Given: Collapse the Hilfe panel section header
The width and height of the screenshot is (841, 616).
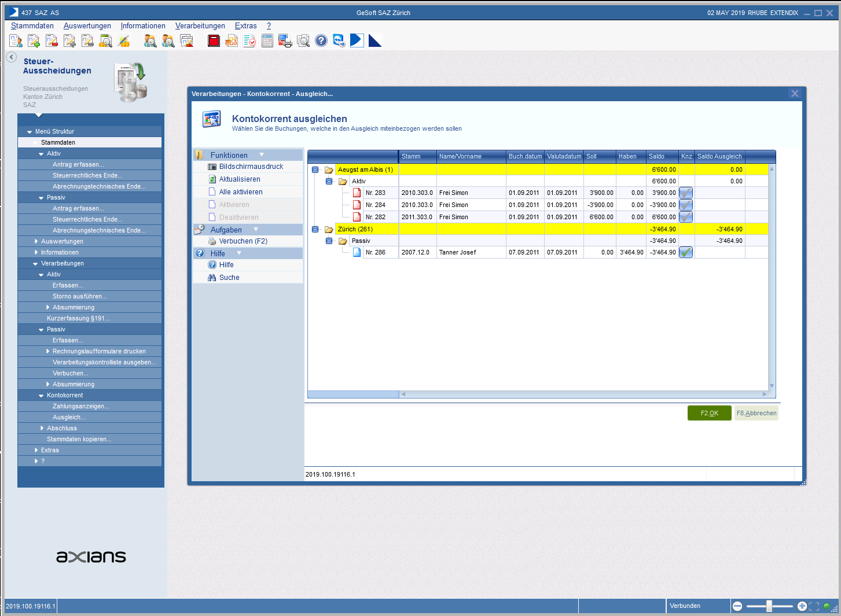Looking at the screenshot, I should (x=239, y=253).
